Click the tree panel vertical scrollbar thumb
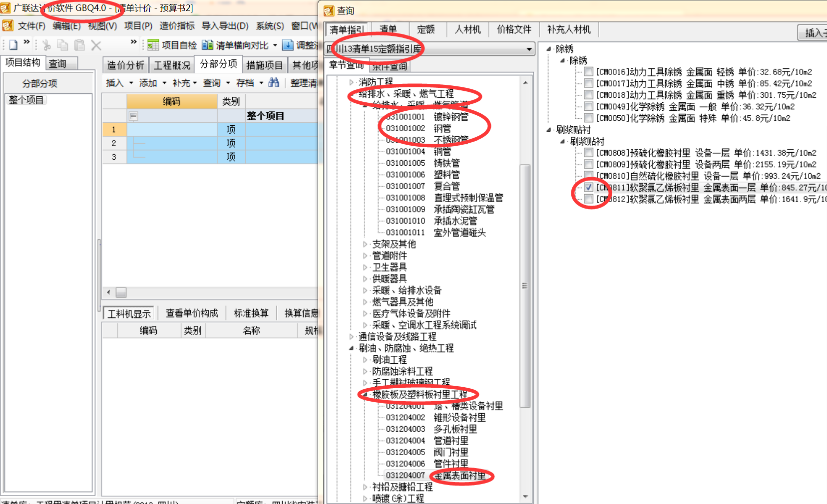Image resolution: width=827 pixels, height=504 pixels. coord(525,285)
